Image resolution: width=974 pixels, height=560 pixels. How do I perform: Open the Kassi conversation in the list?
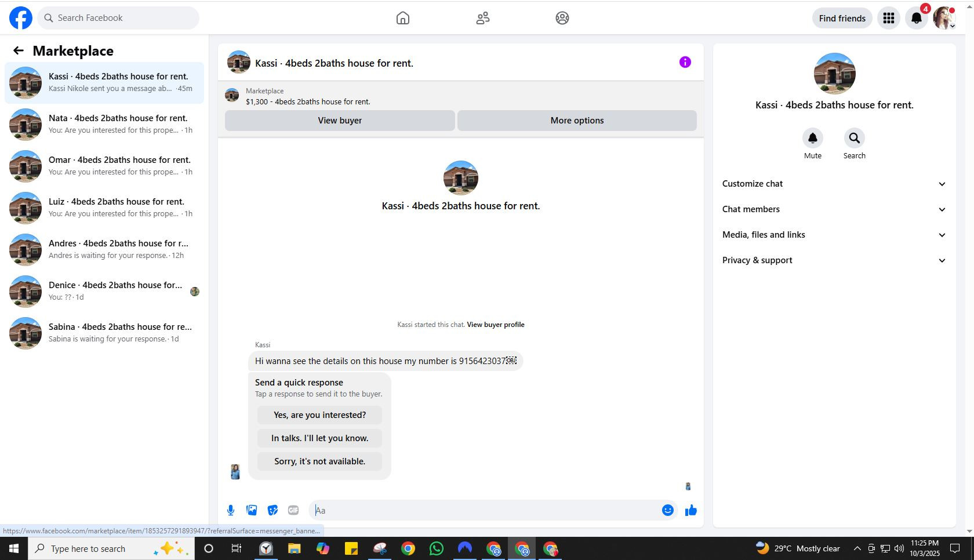(x=104, y=82)
